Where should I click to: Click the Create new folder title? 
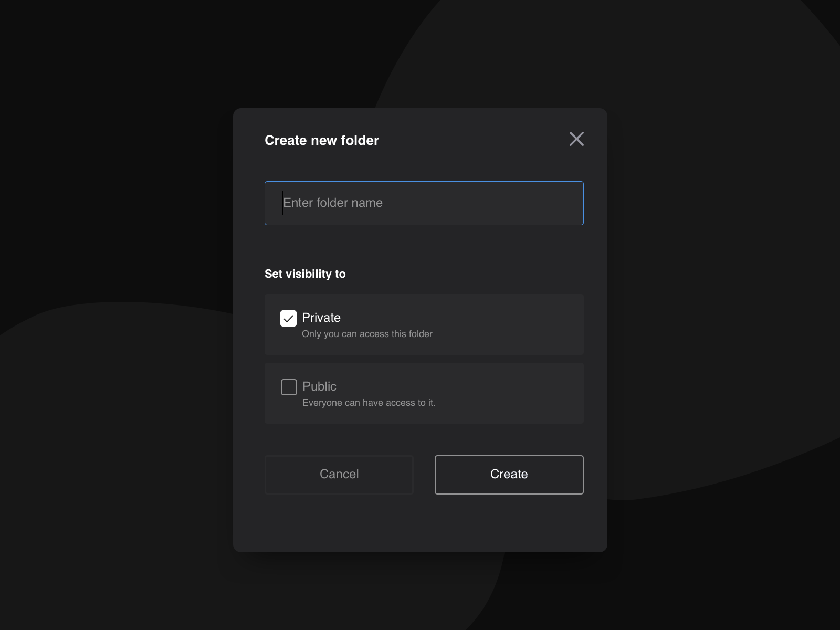(x=321, y=140)
